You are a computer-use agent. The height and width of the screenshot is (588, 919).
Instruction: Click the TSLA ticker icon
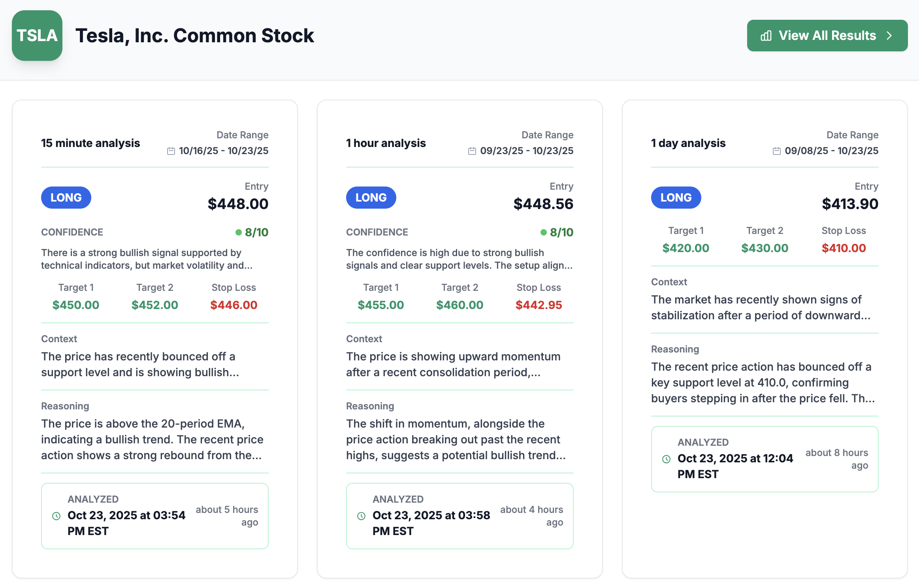(37, 35)
